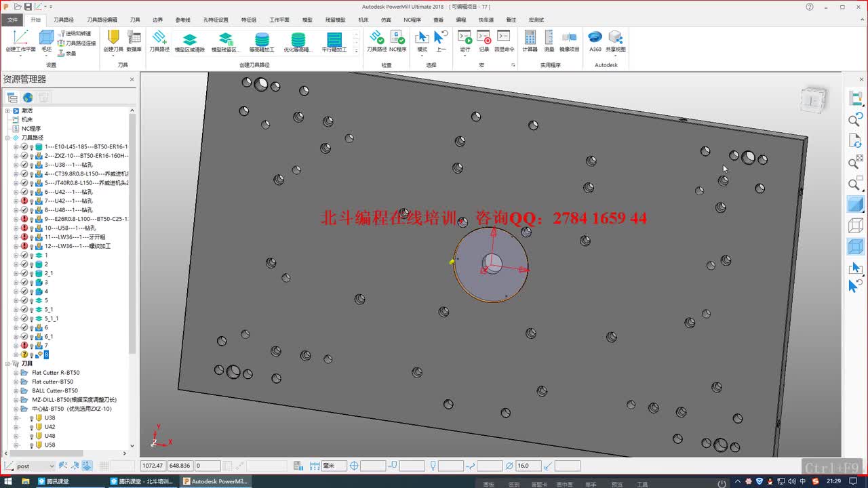Screen dimensions: 868x488
Task: Open the 文件 (File) menu
Action: [12, 20]
